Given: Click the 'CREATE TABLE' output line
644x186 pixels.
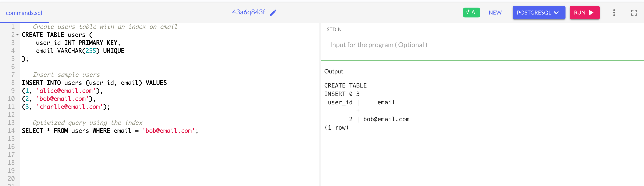Looking at the screenshot, I should pyautogui.click(x=345, y=85).
